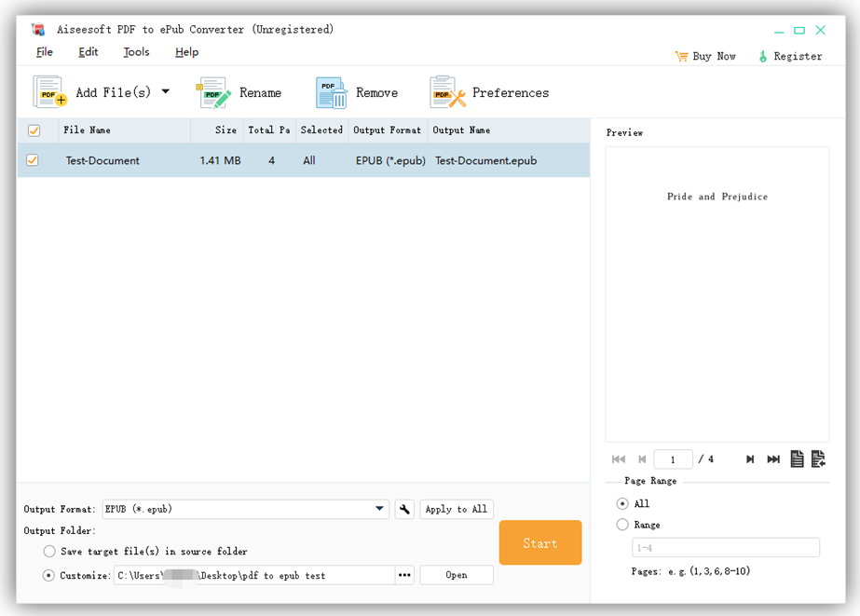Viewport: 860px width, 616px height.
Task: Click the Selected column header
Action: click(x=322, y=130)
